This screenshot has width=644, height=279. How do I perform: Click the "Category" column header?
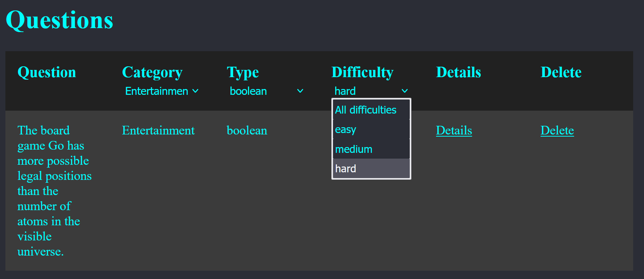click(152, 72)
